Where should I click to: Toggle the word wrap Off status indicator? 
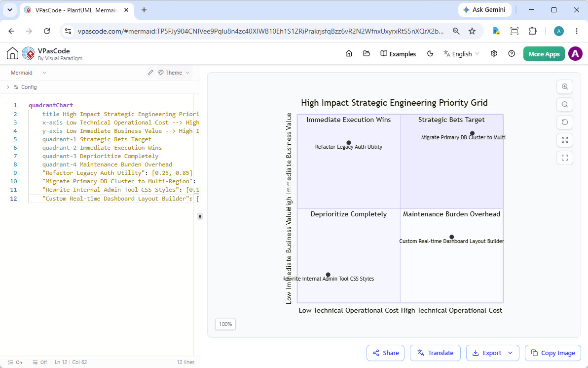point(40,363)
